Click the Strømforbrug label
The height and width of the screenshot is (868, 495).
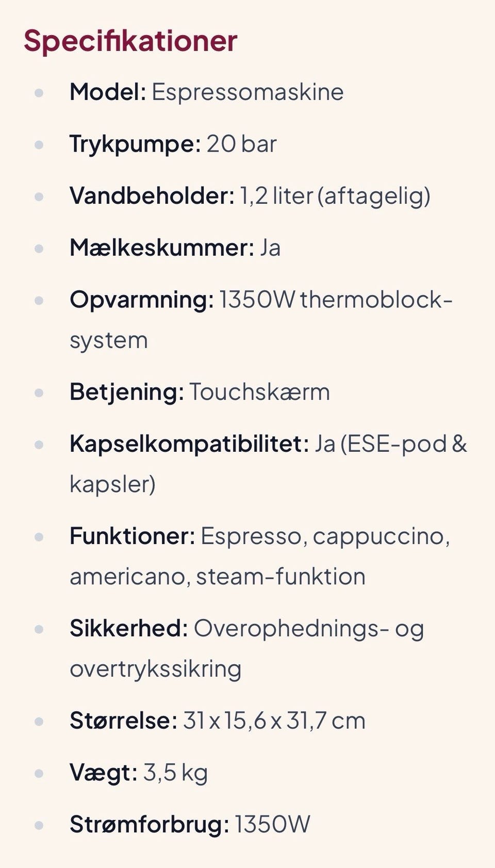click(150, 824)
